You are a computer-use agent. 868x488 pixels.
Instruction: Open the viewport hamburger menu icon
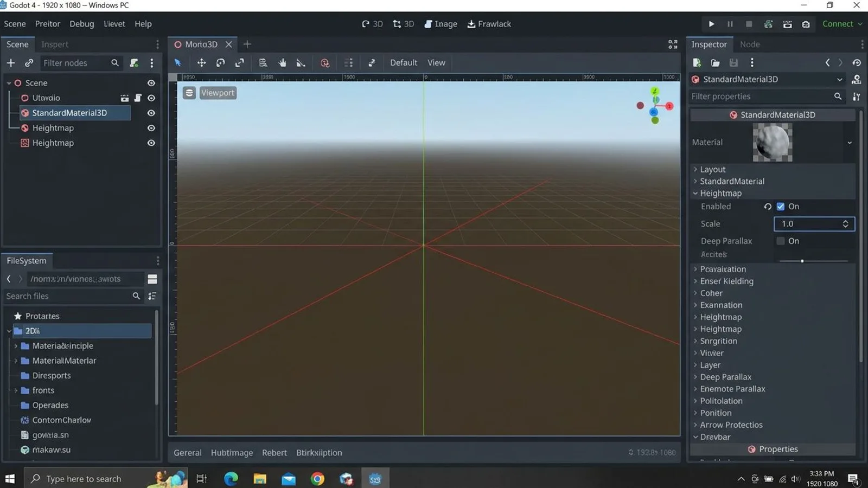coord(189,93)
